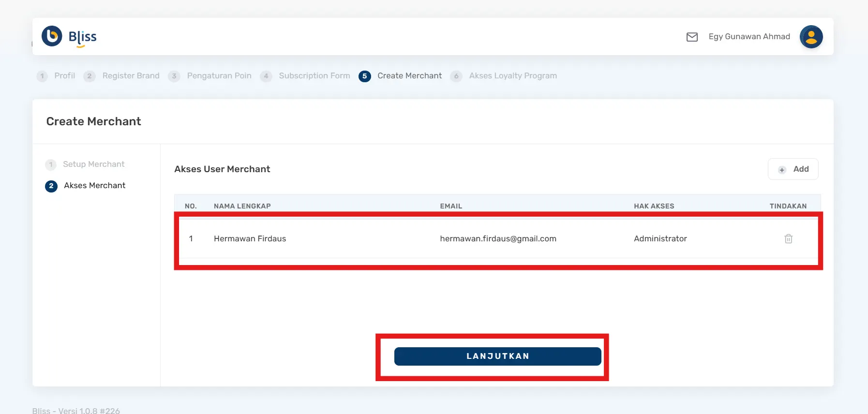Click the Egy Gunawan Ahmad username
Image resolution: width=868 pixels, height=414 pixels.
pyautogui.click(x=749, y=37)
